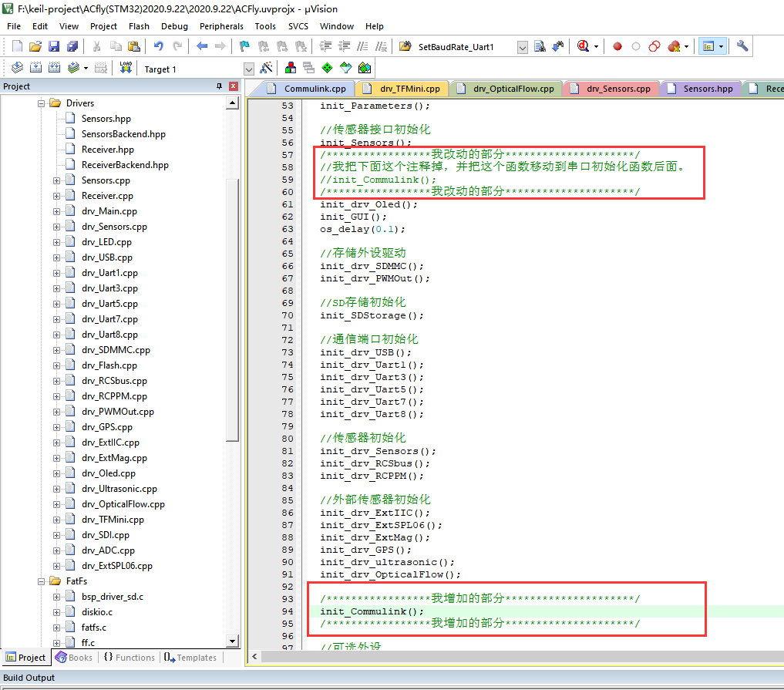This screenshot has width=784, height=690.
Task: Click the Open file icon
Action: [x=35, y=46]
